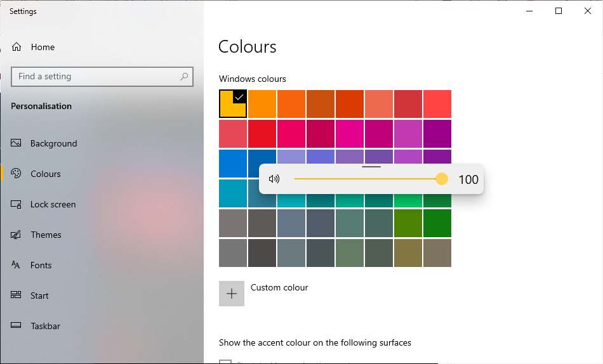Close the Settings window
Screen dimensions: 603x364
(588, 11)
